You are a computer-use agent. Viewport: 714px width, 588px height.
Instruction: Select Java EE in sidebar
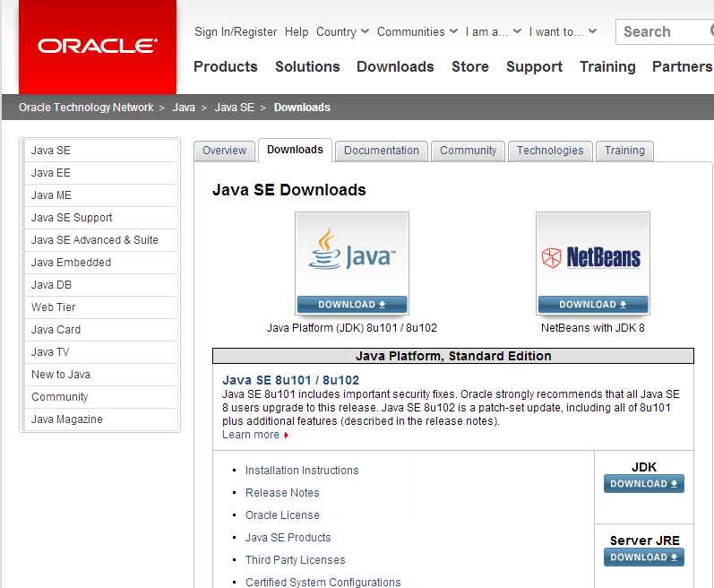tap(101, 173)
